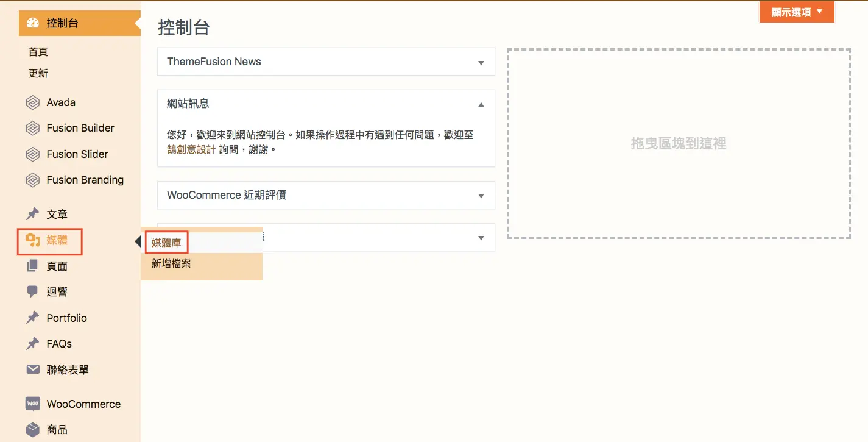Click the pages icon next to 頁面

pos(33,266)
